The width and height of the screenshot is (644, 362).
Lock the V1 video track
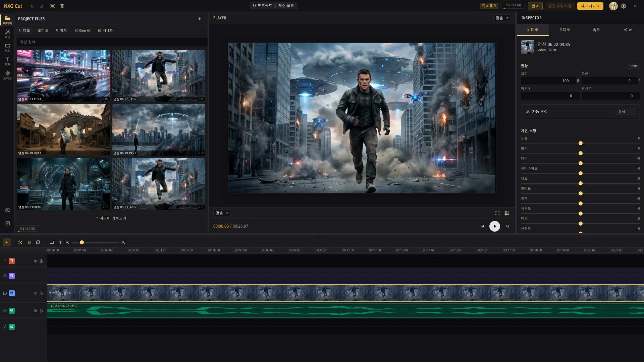pos(41,293)
